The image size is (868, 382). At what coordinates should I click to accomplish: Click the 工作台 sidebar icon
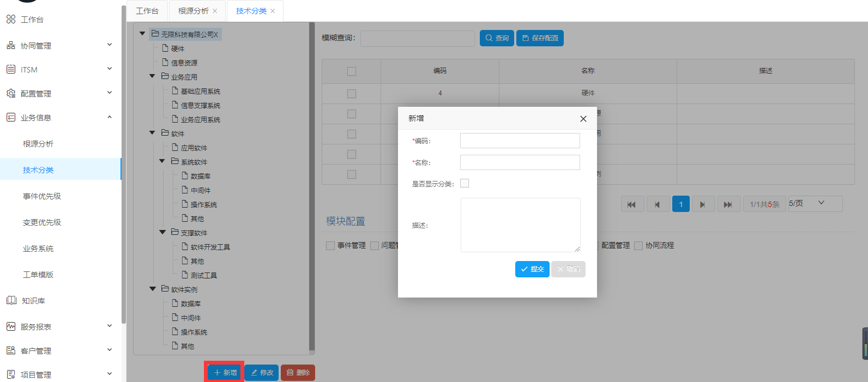pos(11,20)
